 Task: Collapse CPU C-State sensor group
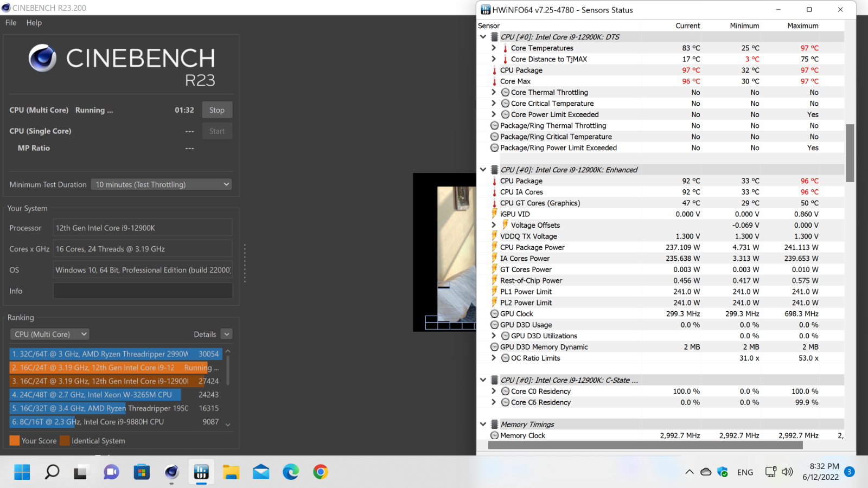483,380
